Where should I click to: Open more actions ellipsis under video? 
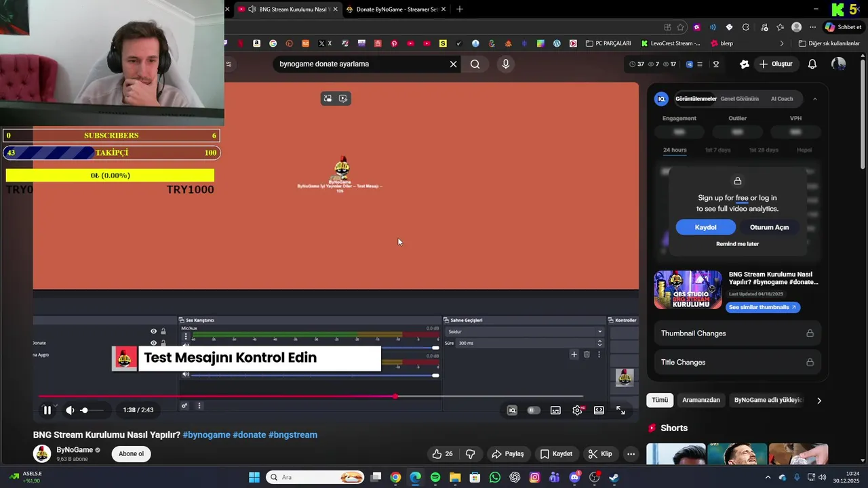pyautogui.click(x=631, y=453)
